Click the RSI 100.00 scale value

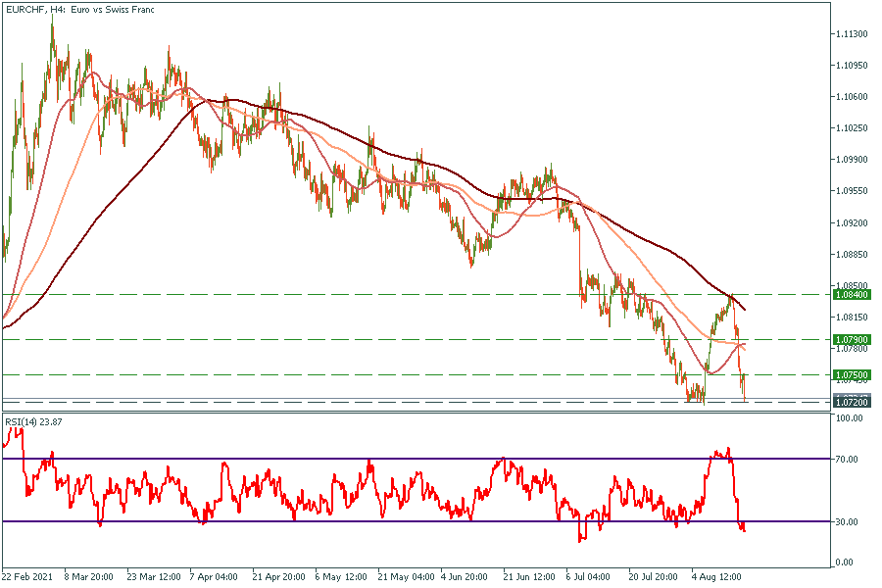tap(850, 418)
